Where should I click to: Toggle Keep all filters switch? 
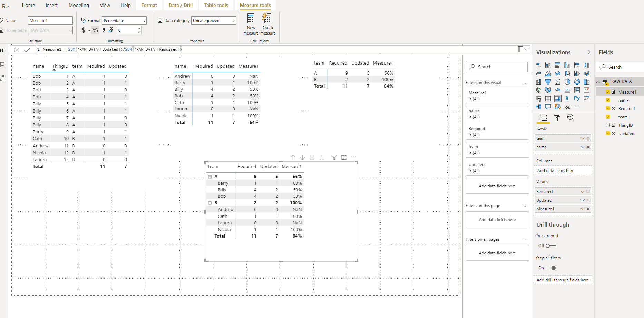pos(550,268)
